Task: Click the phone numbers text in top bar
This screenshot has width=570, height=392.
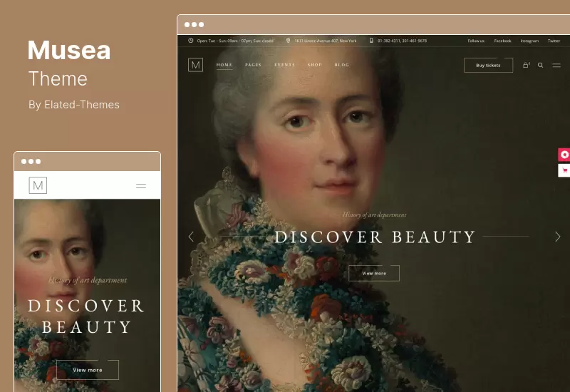Action: (x=402, y=41)
